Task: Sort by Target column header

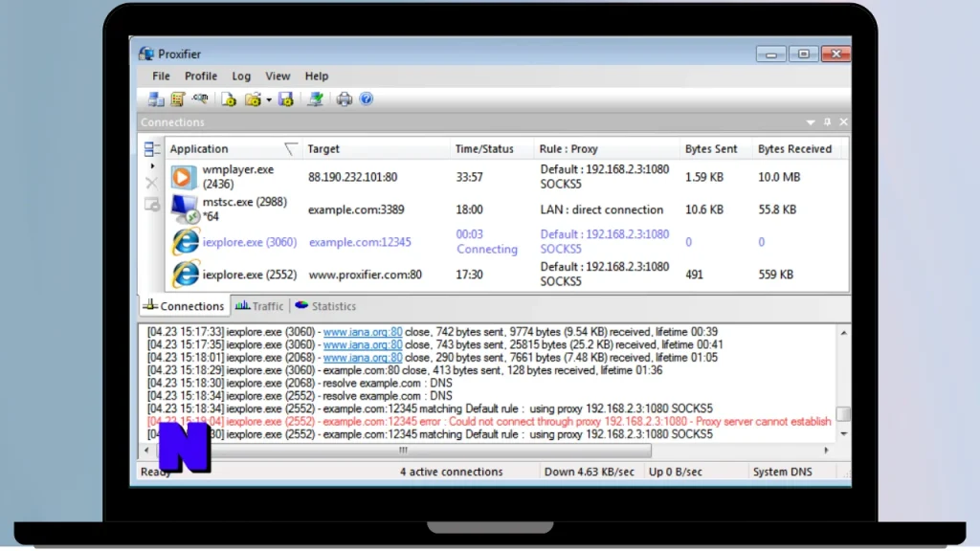Action: coord(375,148)
